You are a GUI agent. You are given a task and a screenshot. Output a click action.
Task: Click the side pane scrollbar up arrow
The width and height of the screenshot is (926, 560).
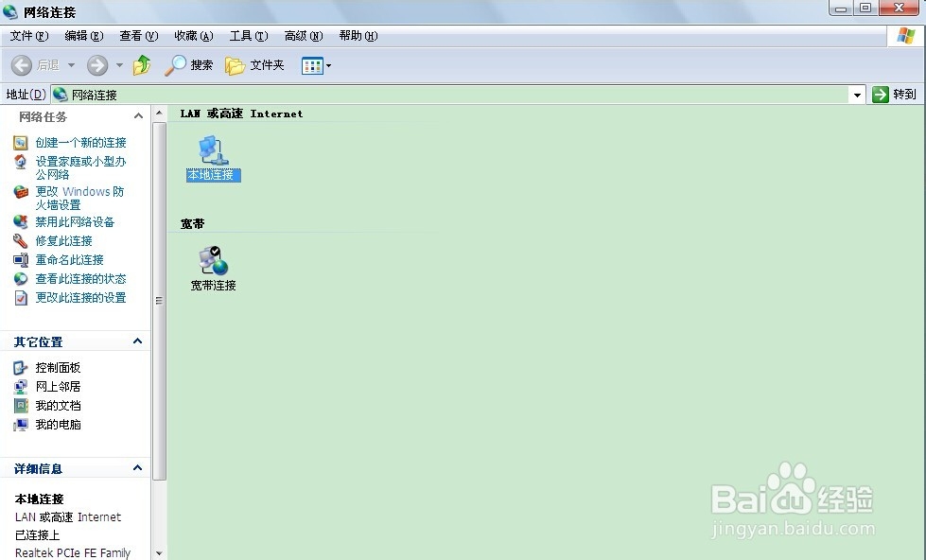tap(159, 113)
